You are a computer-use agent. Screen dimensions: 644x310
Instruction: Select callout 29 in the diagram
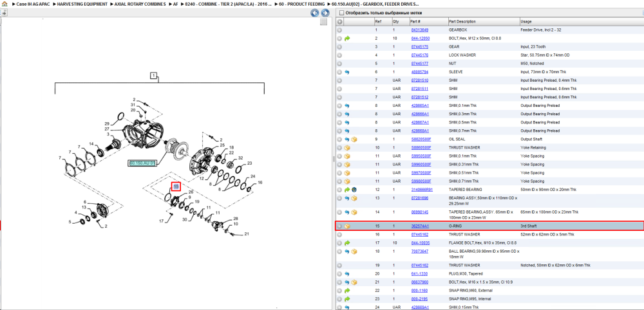(107, 123)
